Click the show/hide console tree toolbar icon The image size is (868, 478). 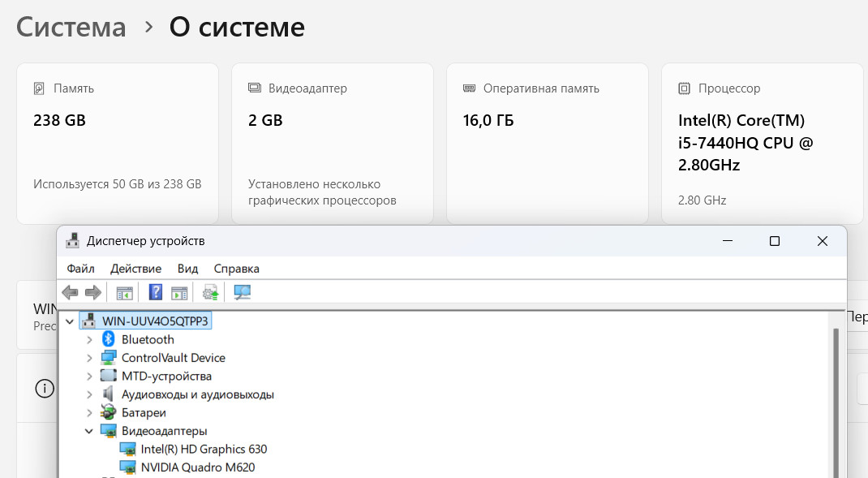tap(125, 292)
